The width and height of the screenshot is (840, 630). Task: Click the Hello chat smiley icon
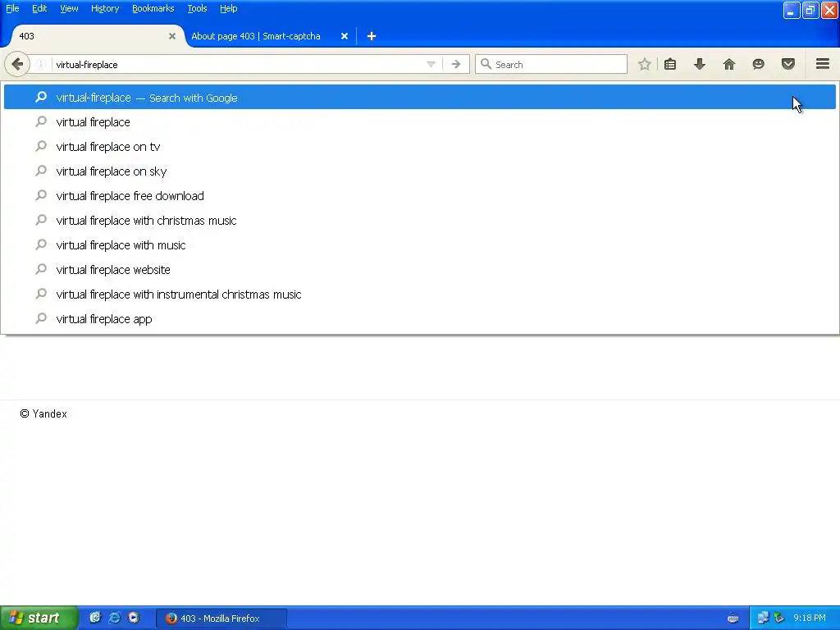758,64
